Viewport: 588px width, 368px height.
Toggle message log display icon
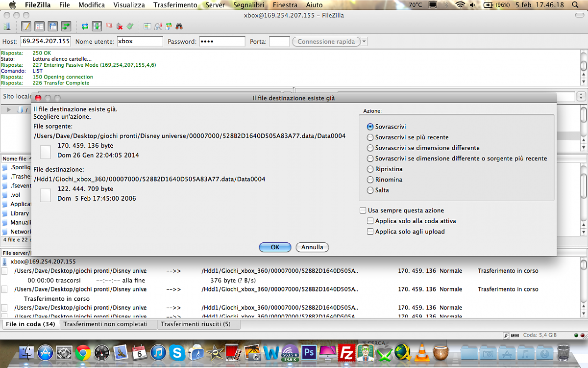26,26
